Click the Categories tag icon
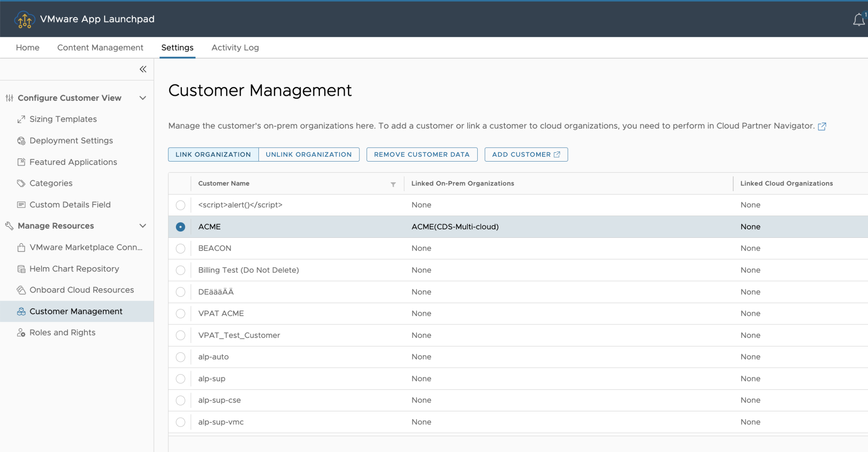Screen dimensions: 868x452 [21, 183]
